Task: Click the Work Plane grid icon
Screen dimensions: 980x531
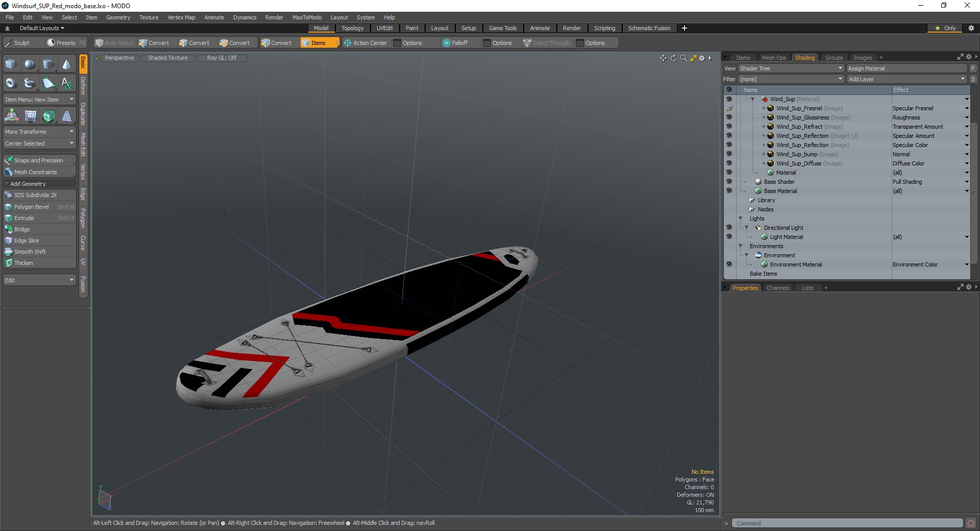Action: [x=30, y=116]
